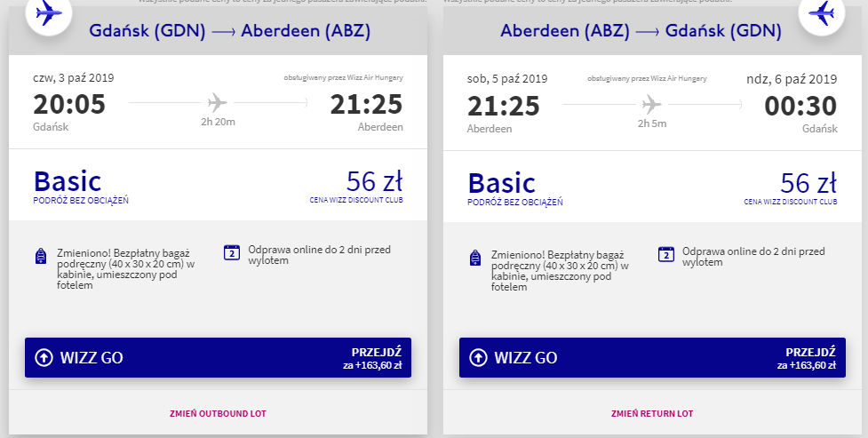868x438 pixels.
Task: Click the 20:05 departure time from Gdańsk
Action: [69, 105]
